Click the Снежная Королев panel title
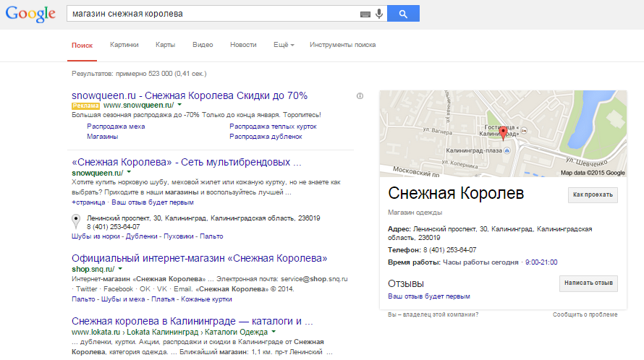This screenshot has height=360, width=644. pyautogui.click(x=456, y=193)
